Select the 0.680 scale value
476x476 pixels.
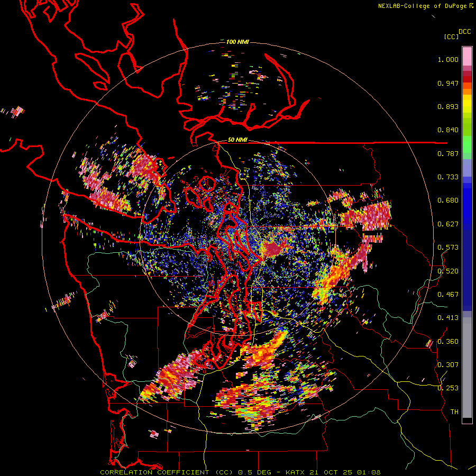click(448, 200)
